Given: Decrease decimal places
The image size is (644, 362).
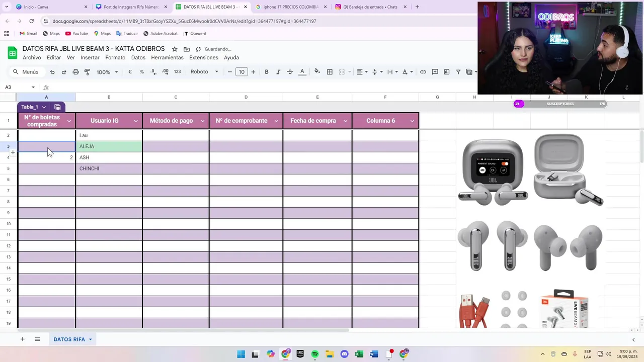Looking at the screenshot, I should [153, 72].
